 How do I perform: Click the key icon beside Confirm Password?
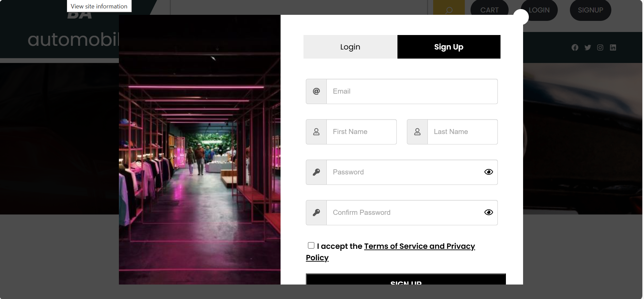click(x=316, y=212)
